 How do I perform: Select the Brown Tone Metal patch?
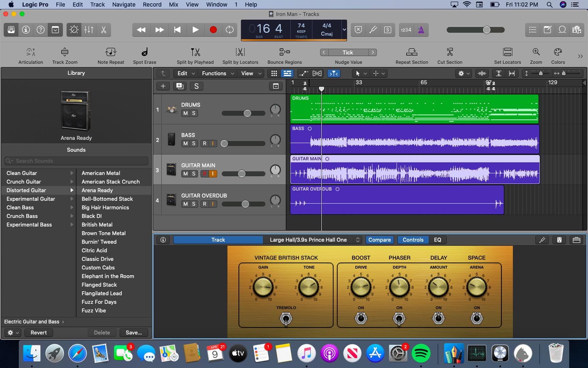[103, 233]
